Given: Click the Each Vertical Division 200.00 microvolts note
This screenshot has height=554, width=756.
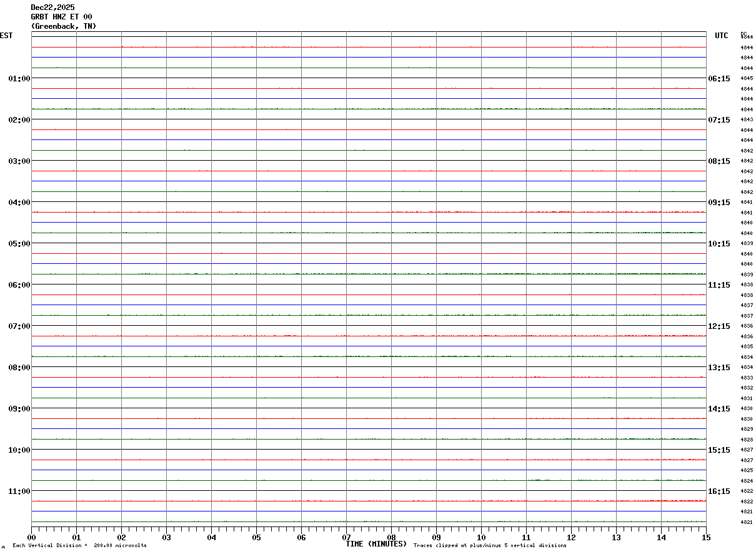Looking at the screenshot, I should tap(79, 546).
